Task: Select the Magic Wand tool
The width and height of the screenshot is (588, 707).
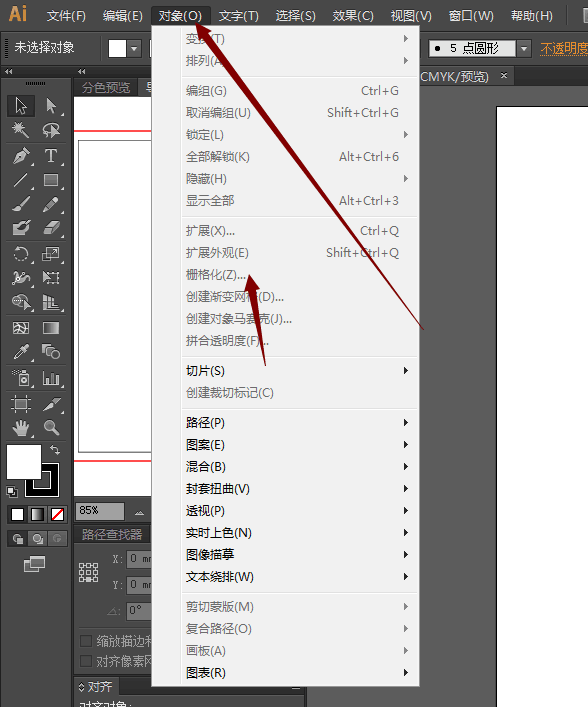Action: [20, 130]
